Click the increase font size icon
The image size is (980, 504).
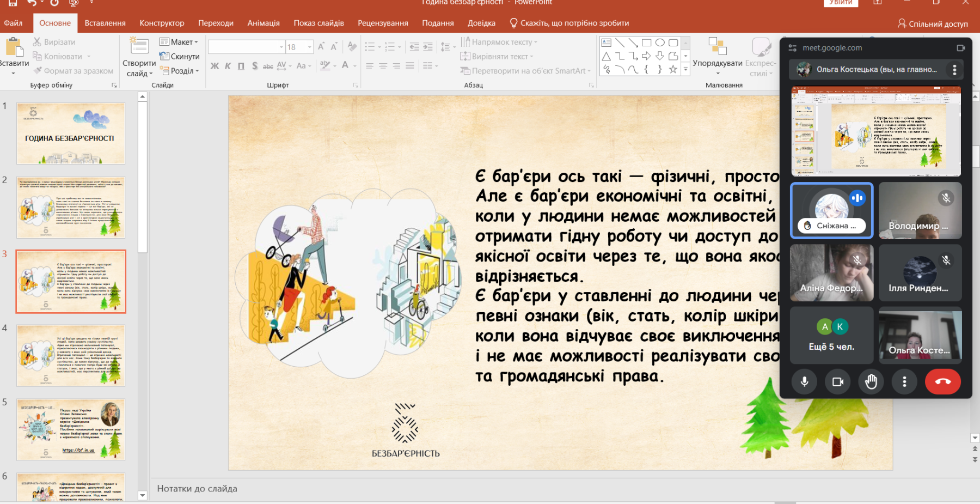(321, 47)
